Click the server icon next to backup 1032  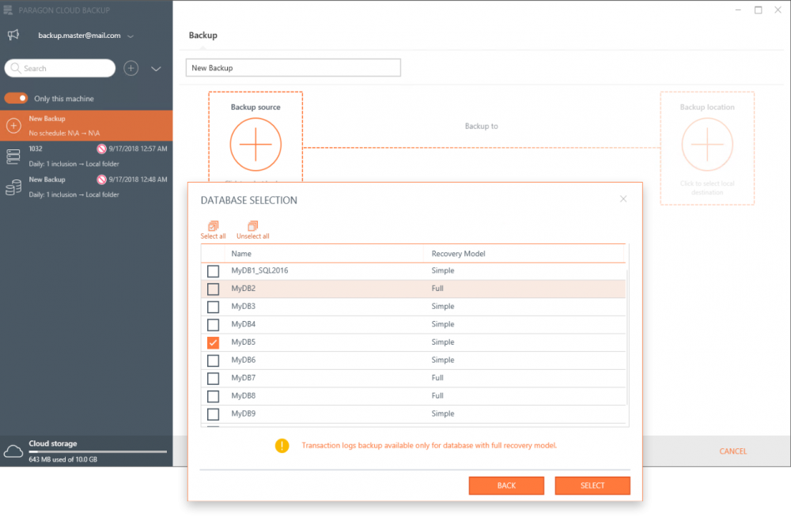(x=13, y=156)
